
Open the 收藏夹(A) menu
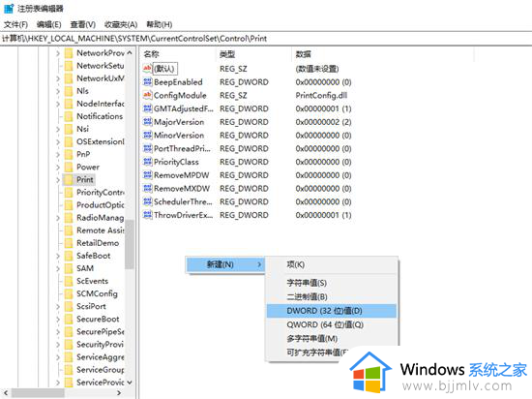[x=121, y=24]
